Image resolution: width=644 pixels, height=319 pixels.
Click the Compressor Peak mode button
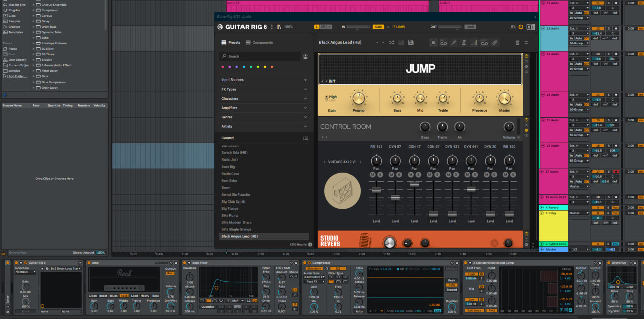coord(452,280)
